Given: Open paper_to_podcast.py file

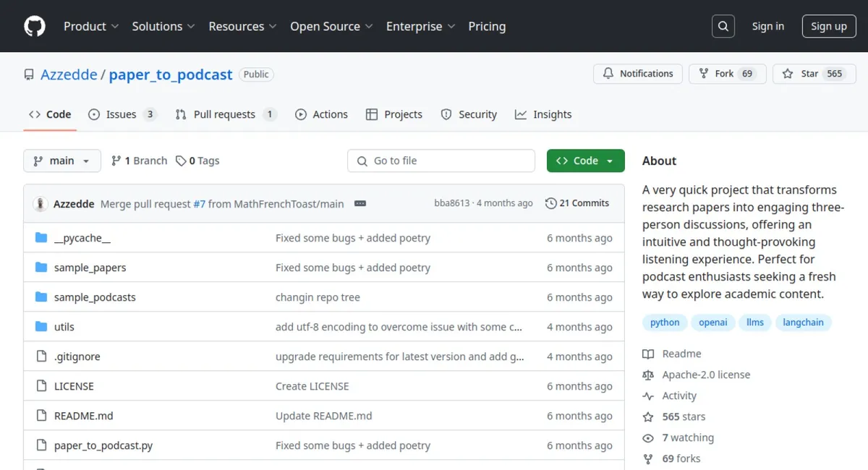Looking at the screenshot, I should click(103, 445).
